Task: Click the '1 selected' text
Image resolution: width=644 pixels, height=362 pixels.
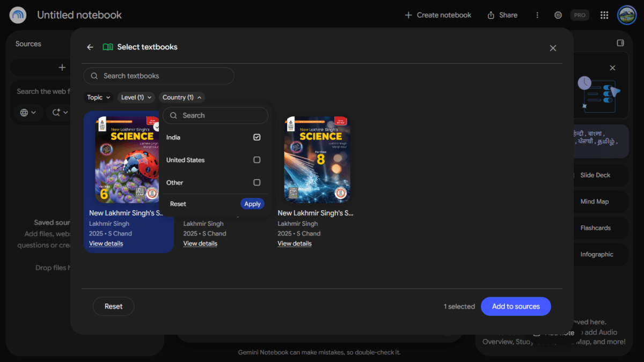Action: [x=459, y=306]
